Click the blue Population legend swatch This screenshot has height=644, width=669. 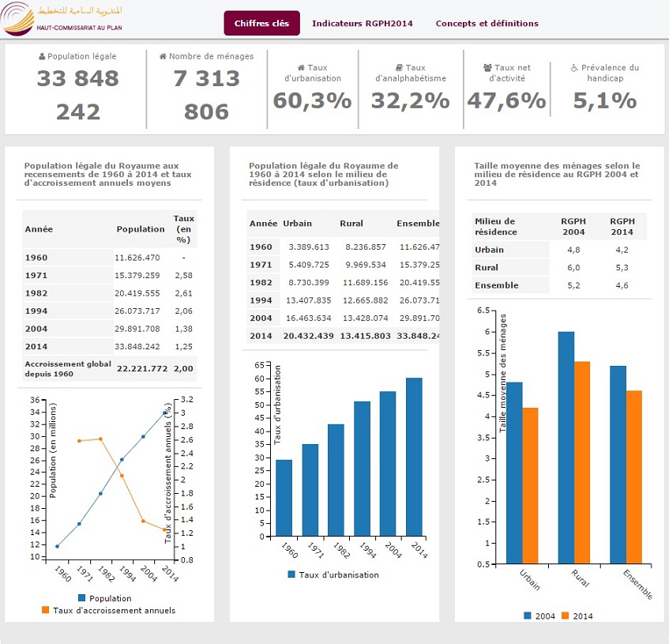point(83,598)
